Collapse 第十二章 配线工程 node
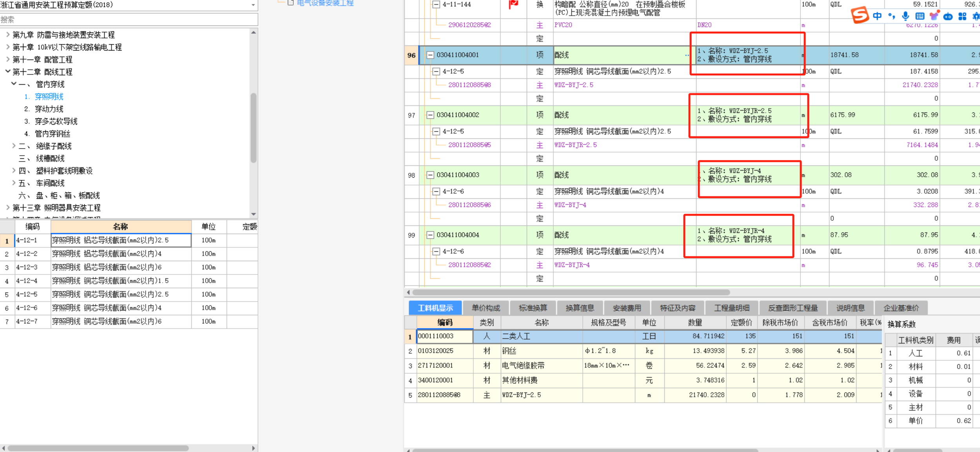 (8, 71)
